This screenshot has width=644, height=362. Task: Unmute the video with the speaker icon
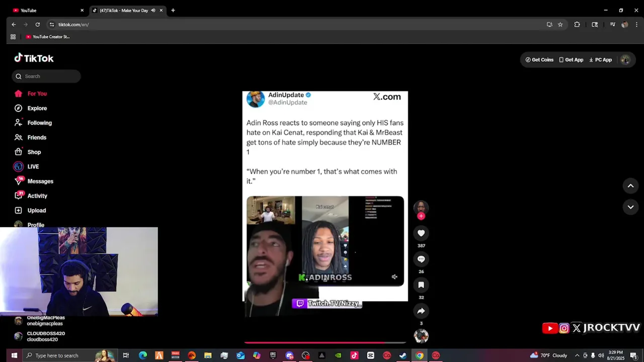click(x=394, y=277)
